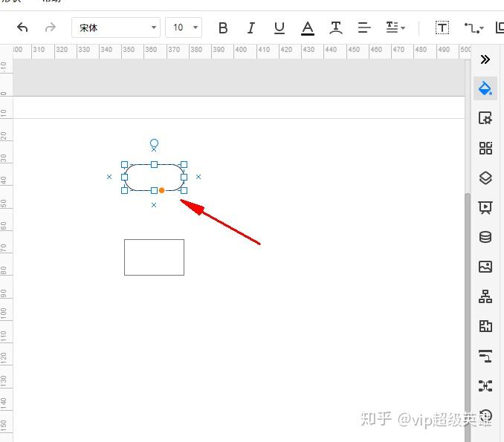The image size is (504, 442).
Task: Open the font size 10 dropdown
Action: tap(184, 27)
